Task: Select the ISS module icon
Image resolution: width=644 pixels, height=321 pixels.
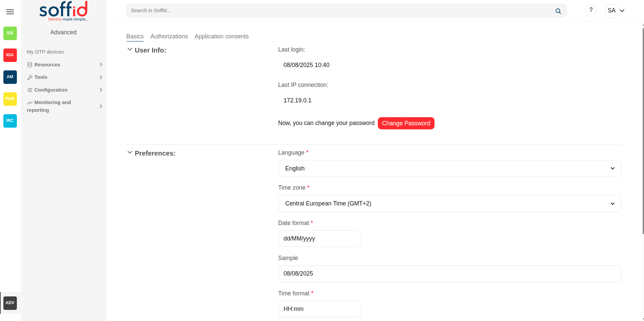Action: click(10, 33)
